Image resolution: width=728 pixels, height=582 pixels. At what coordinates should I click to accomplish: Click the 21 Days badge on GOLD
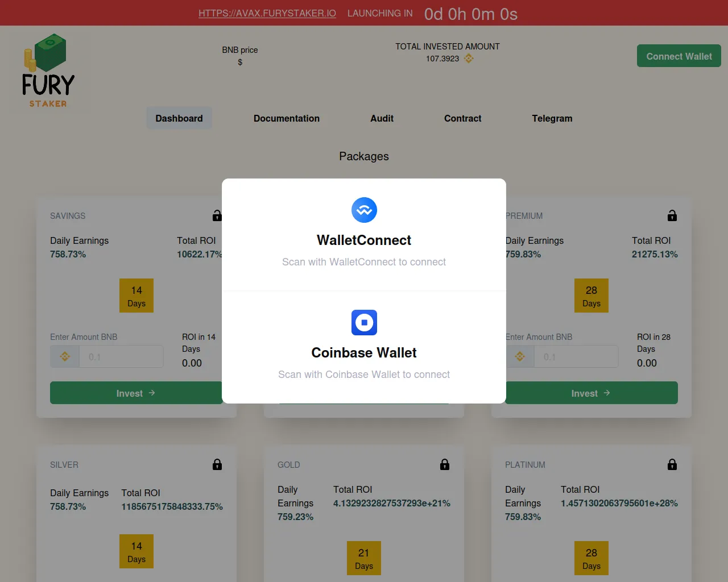[364, 558]
